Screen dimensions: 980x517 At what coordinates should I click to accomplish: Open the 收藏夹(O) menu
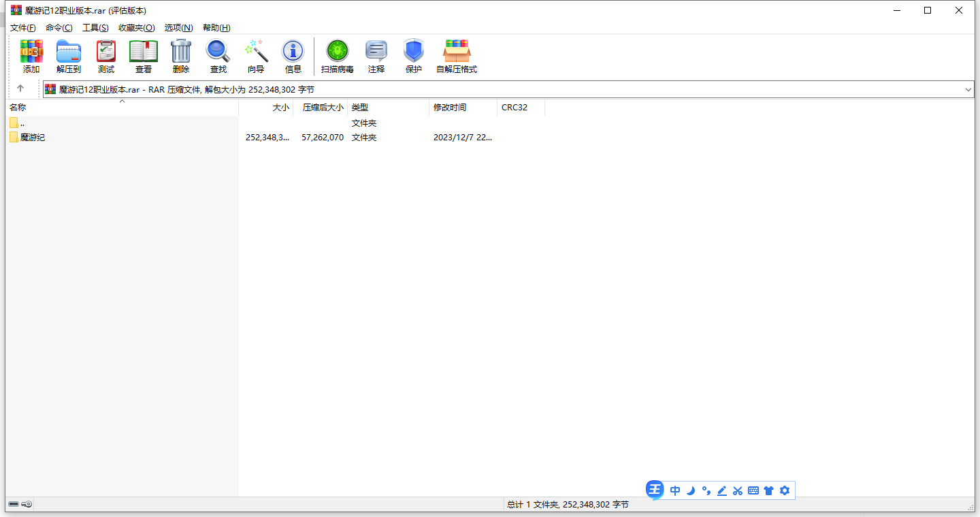point(136,28)
